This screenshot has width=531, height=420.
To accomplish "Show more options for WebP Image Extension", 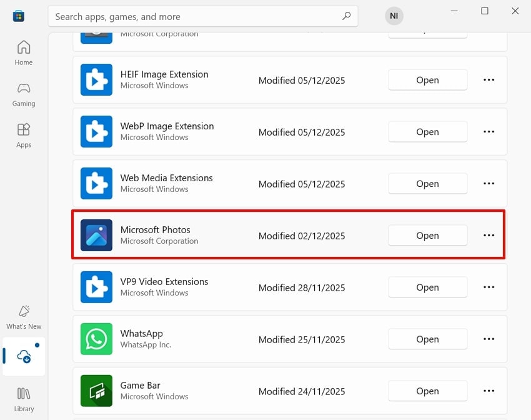I will click(489, 132).
